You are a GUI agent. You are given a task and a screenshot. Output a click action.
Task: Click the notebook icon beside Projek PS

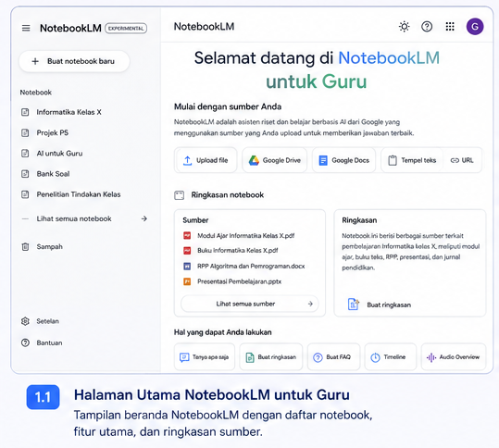click(x=25, y=132)
